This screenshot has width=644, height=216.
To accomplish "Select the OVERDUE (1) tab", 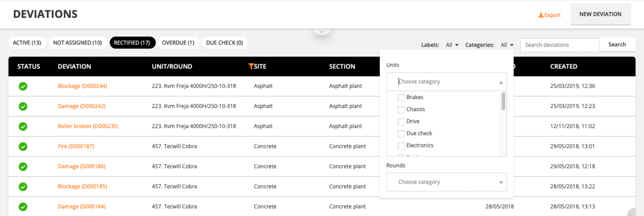I will pyautogui.click(x=178, y=43).
